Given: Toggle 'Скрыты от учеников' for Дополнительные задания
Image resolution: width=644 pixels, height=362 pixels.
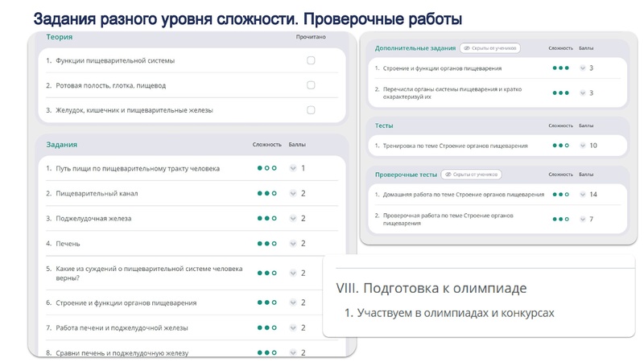Looking at the screenshot, I should click(x=490, y=48).
